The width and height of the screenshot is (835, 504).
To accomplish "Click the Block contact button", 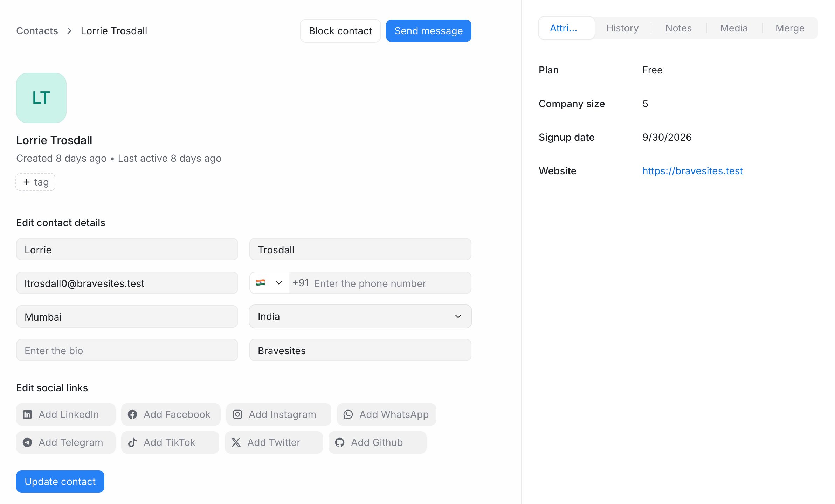I will [340, 31].
